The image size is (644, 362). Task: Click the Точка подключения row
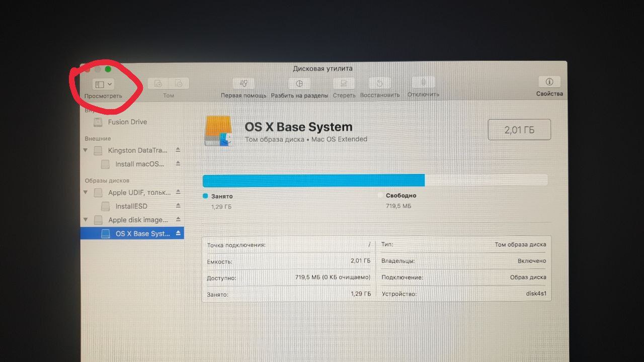[289, 245]
